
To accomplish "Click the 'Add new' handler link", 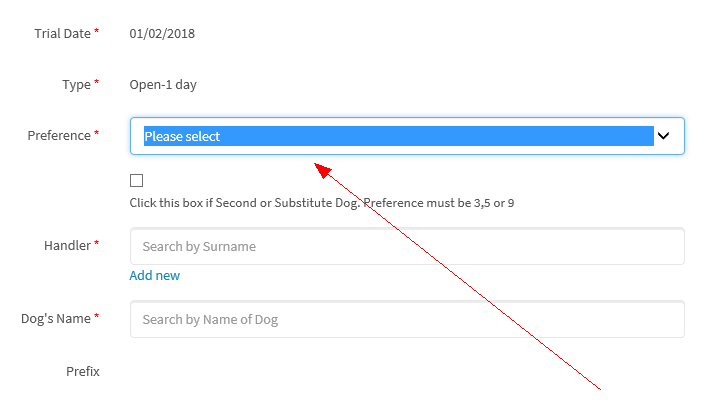I will pyautogui.click(x=154, y=275).
